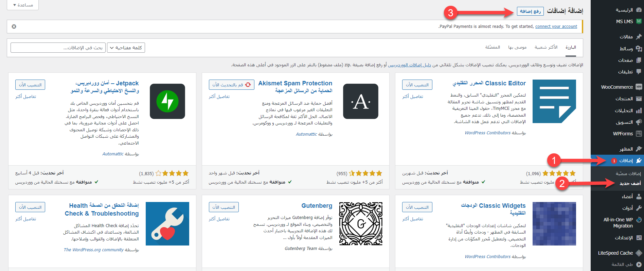This screenshot has width=644, height=271.
Task: Click the bar chart icon beside التحليلات
Action: 639,111
